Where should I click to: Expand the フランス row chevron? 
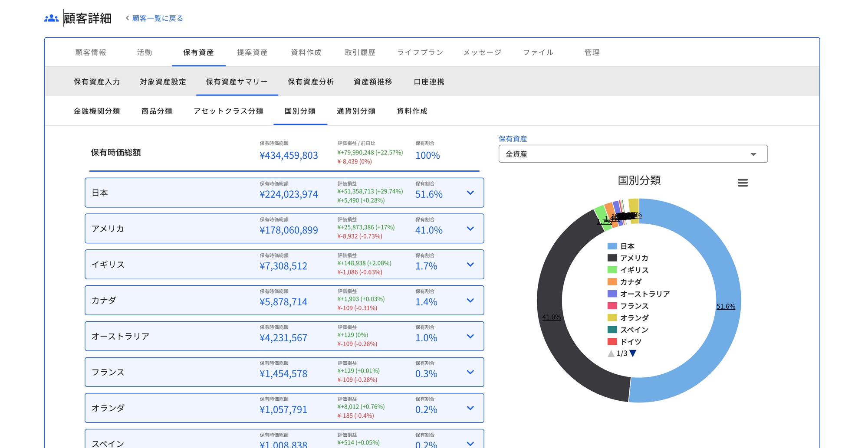[x=470, y=372]
